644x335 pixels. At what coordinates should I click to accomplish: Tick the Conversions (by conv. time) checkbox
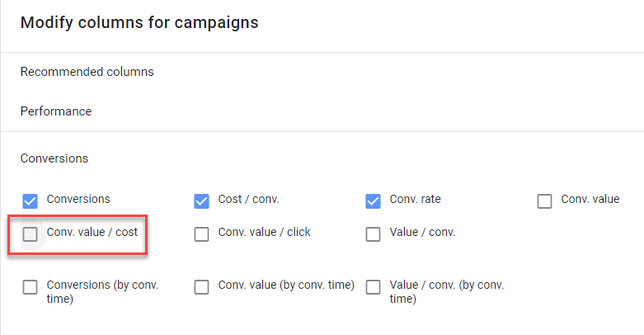[x=31, y=287]
